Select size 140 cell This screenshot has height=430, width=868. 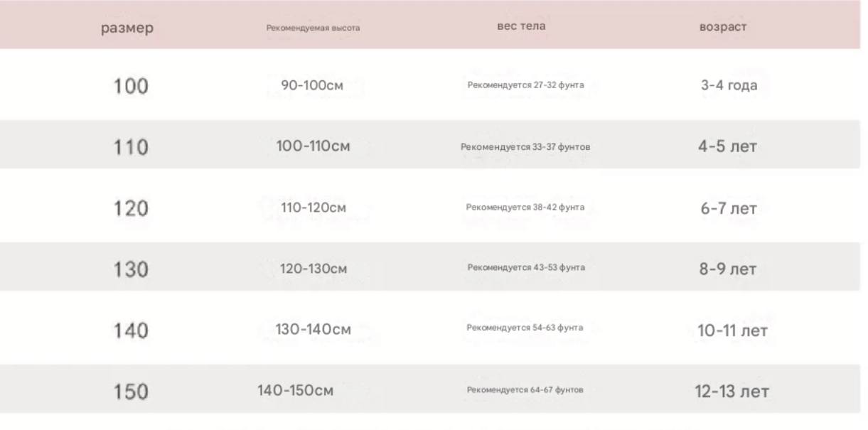coord(132,331)
